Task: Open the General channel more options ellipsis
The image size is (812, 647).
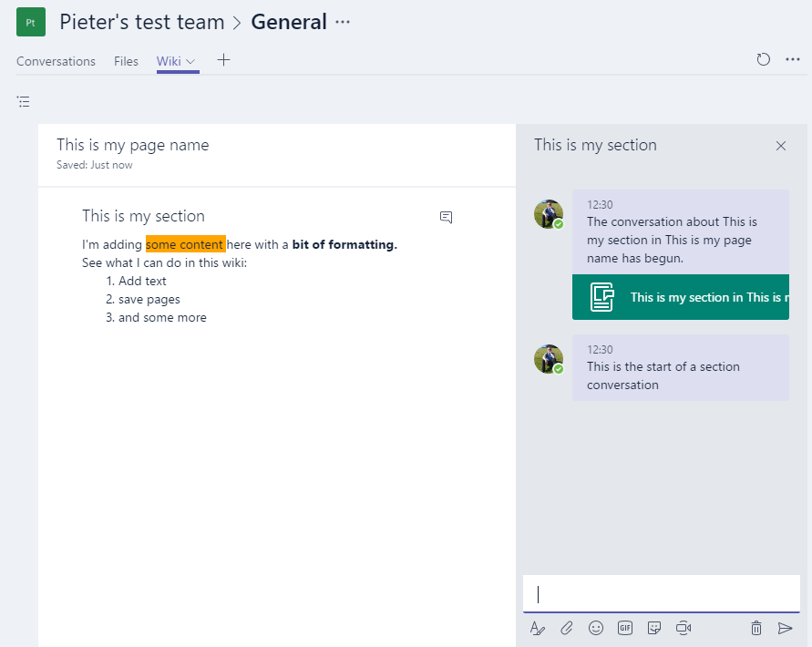Action: click(x=343, y=22)
